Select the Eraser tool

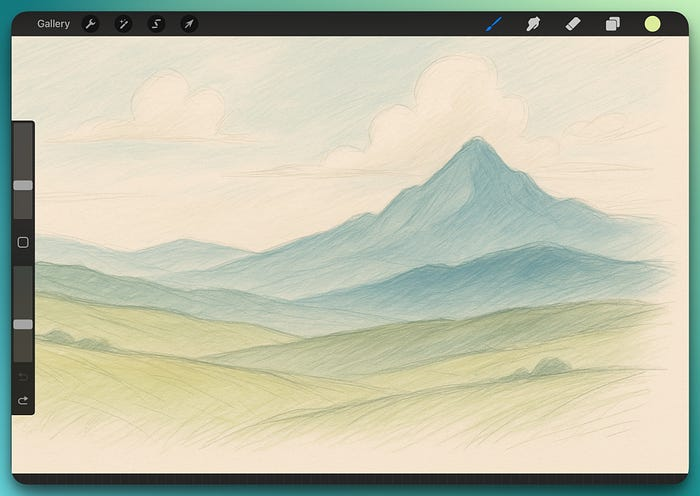pyautogui.click(x=573, y=24)
